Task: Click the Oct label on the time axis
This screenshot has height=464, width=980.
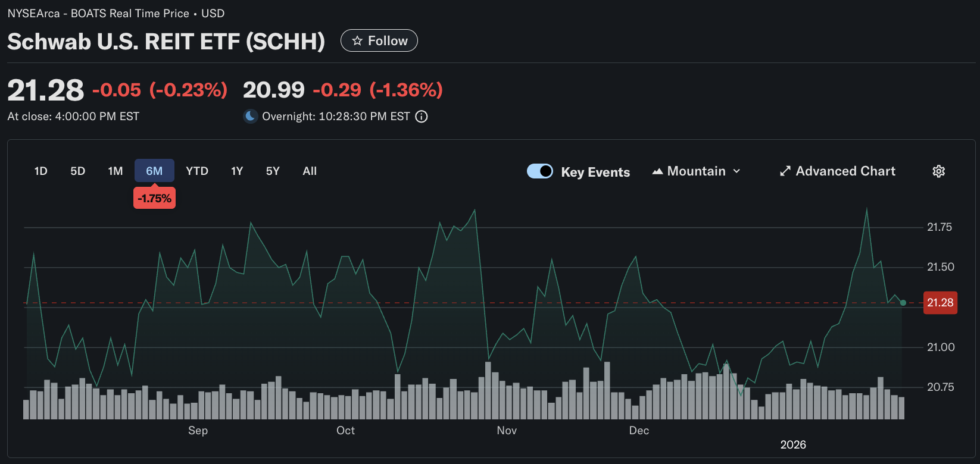Action: pos(345,431)
